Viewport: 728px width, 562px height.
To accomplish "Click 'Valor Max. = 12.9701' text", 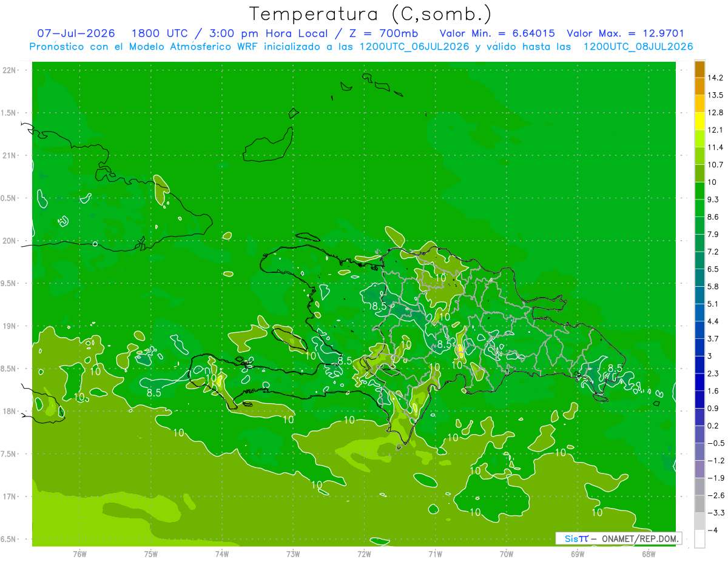I will 625,33.
